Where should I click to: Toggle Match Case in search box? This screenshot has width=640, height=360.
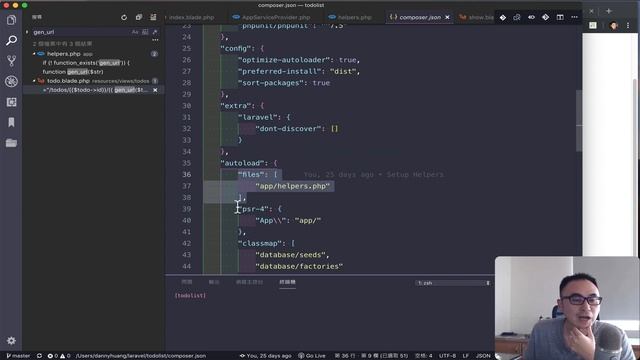(135, 32)
